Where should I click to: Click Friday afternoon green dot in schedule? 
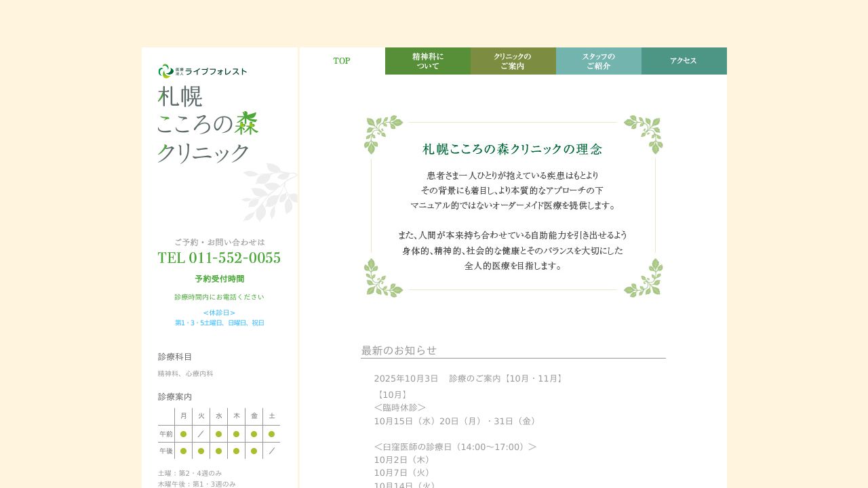[254, 451]
